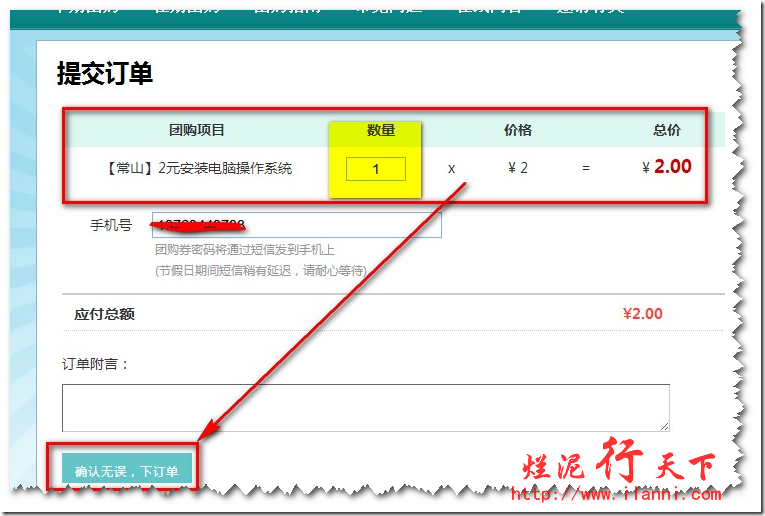The height and width of the screenshot is (516, 765).
Task: Click the 确认无误，下订单 button
Action: (x=127, y=469)
